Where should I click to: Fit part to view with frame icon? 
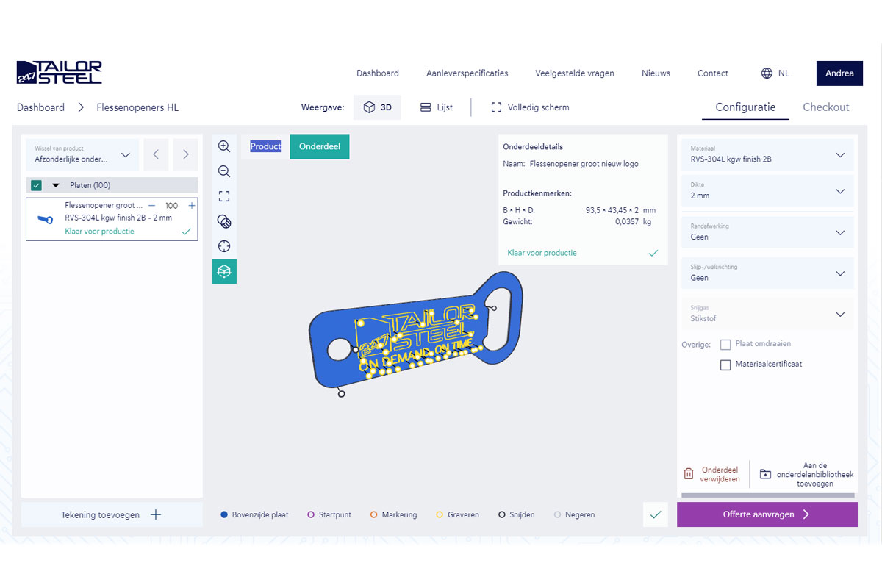224,196
